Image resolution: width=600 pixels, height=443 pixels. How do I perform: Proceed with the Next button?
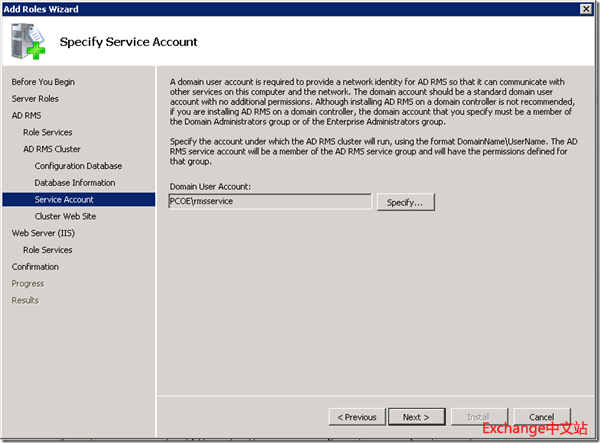pyautogui.click(x=416, y=417)
